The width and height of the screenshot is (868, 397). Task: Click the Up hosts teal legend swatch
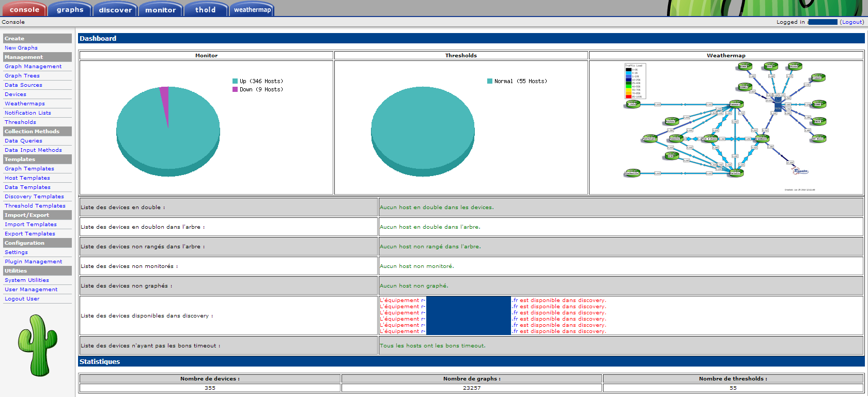(x=235, y=81)
